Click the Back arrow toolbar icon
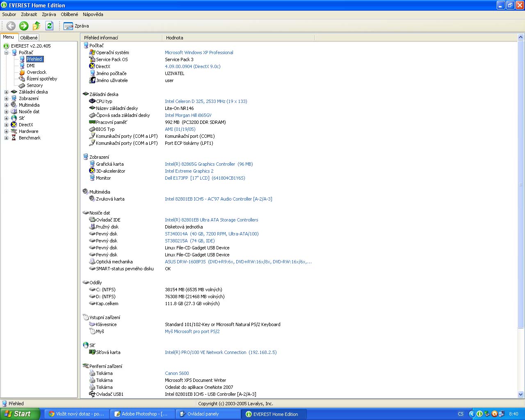Screen dimensions: 525x420 click(x=11, y=26)
